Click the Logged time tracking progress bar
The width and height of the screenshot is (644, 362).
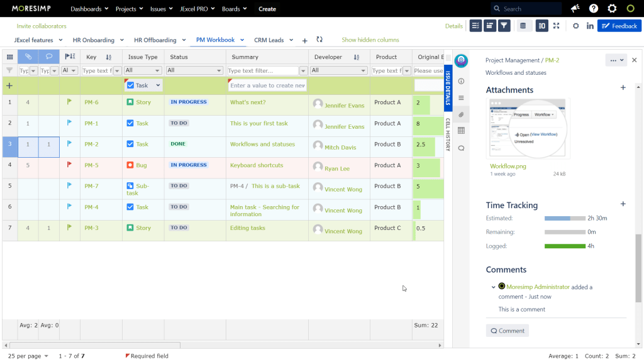(565, 246)
